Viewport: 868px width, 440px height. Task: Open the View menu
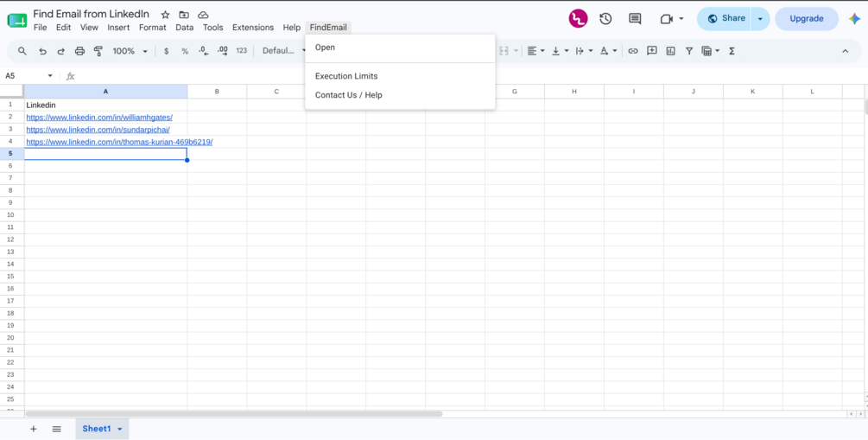89,27
